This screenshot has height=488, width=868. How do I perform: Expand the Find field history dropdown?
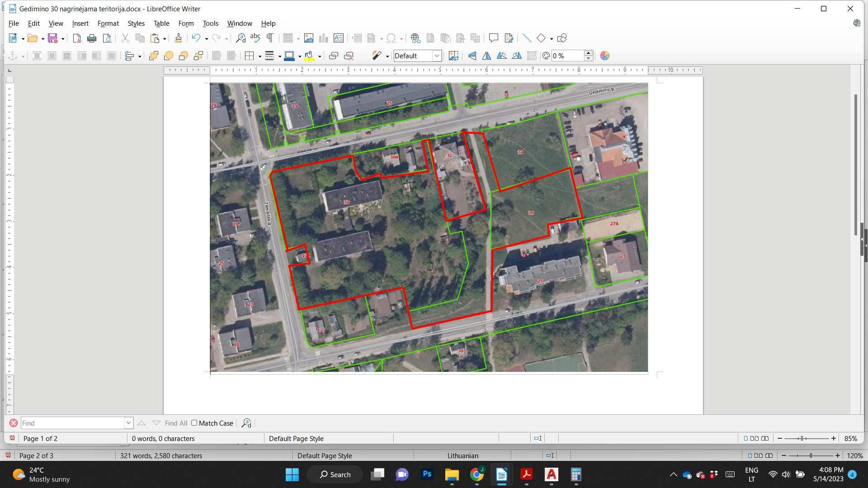(128, 423)
